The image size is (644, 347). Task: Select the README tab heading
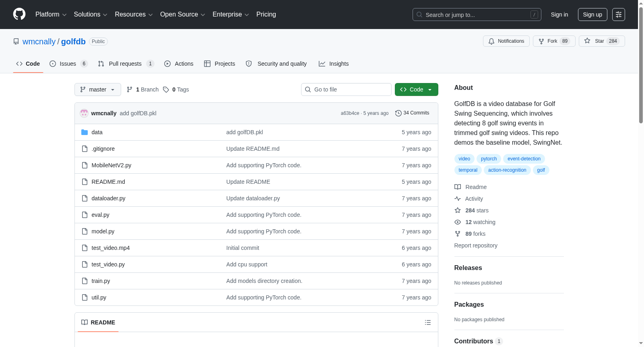(98, 322)
